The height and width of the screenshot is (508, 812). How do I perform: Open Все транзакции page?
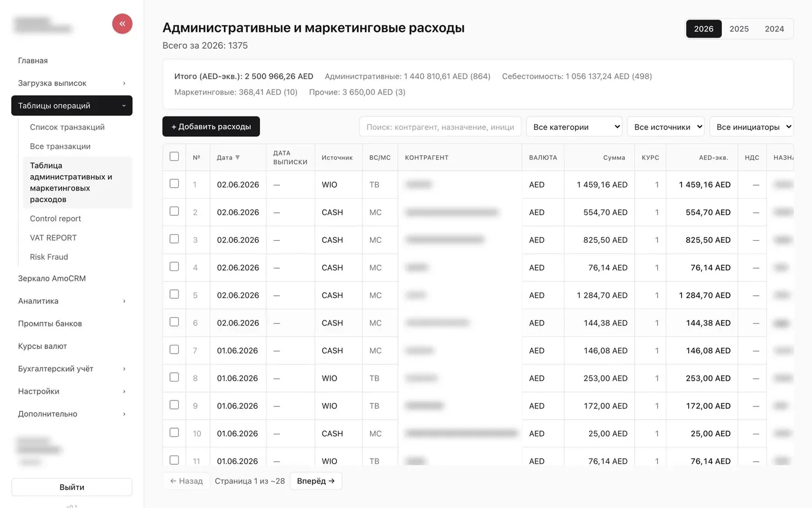(78, 146)
